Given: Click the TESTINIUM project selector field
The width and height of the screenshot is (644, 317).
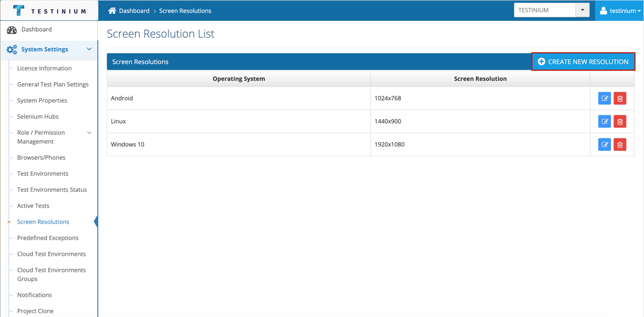Looking at the screenshot, I should coord(545,10).
